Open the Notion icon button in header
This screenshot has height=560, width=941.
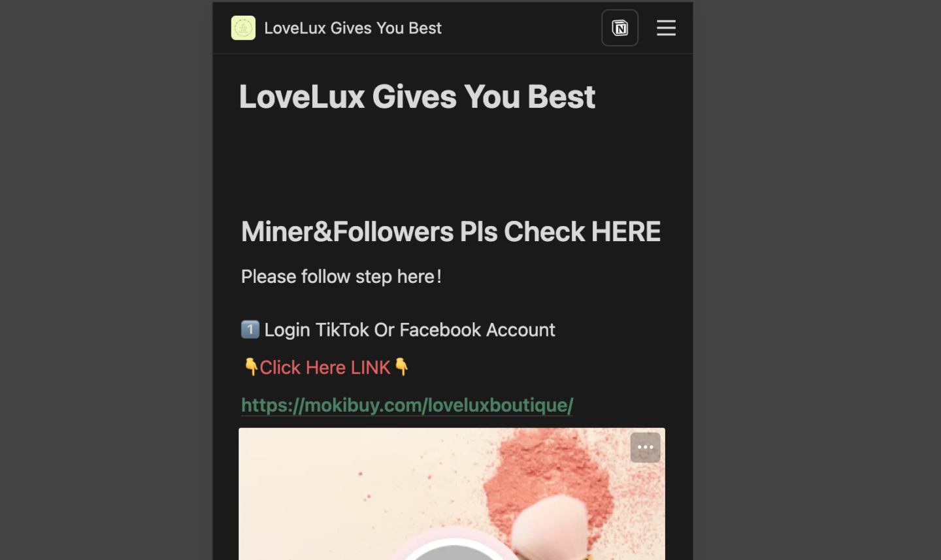pyautogui.click(x=619, y=28)
